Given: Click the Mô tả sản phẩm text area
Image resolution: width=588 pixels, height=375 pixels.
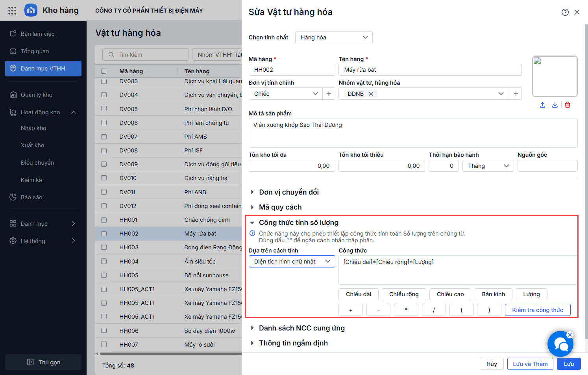Looking at the screenshot, I should (x=413, y=133).
